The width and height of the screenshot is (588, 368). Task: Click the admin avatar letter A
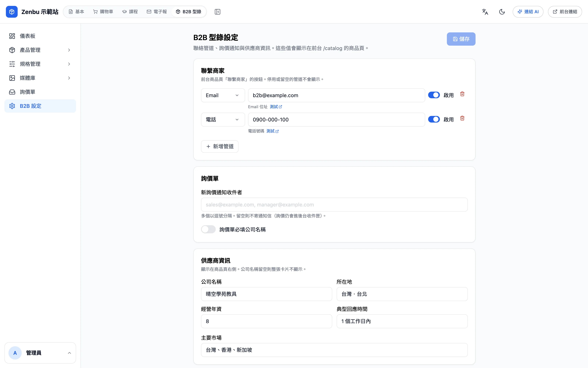(x=15, y=353)
